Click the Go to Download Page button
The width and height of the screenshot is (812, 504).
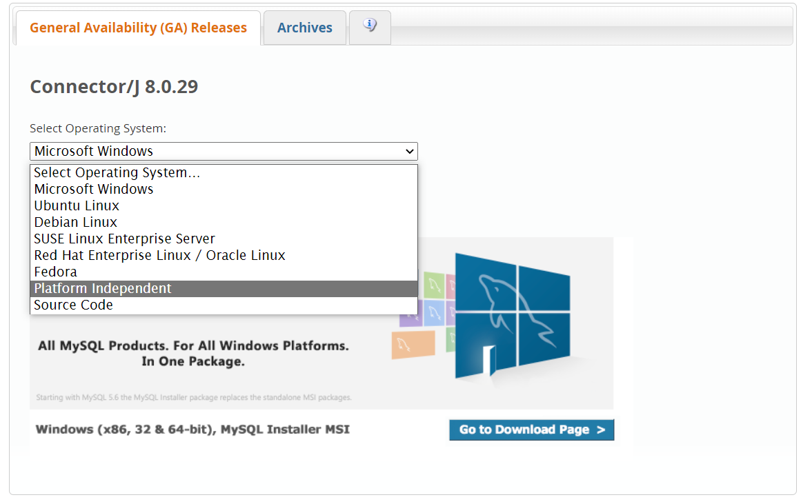[x=531, y=430]
